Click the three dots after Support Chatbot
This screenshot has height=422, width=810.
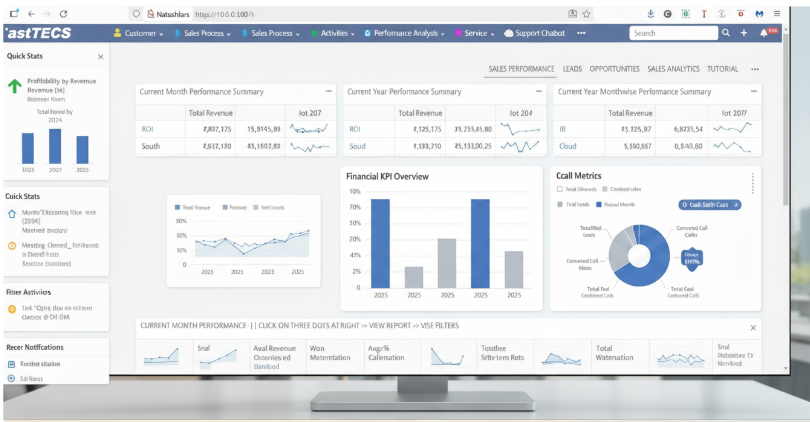581,33
